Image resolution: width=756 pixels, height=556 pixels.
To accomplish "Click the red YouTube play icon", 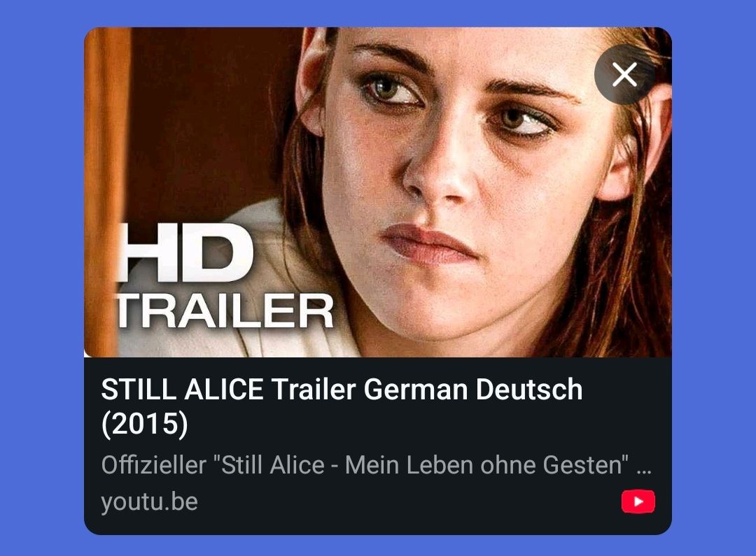I will click(638, 501).
